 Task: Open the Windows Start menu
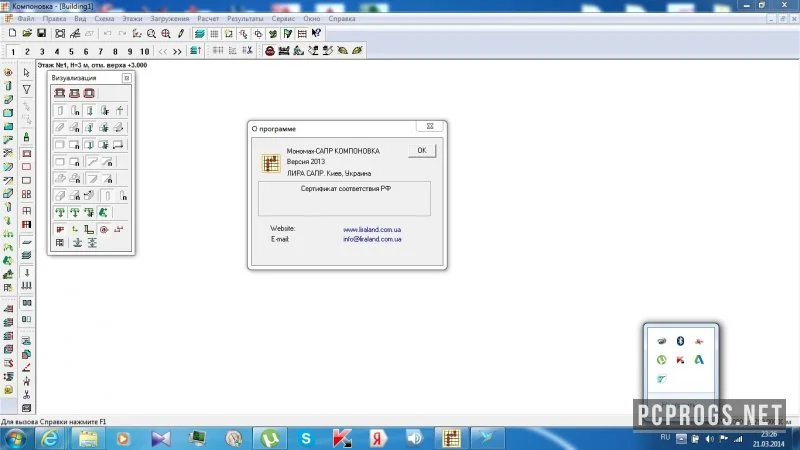click(14, 438)
